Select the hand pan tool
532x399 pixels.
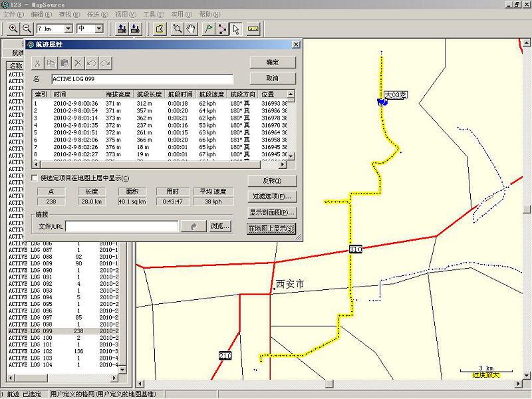[191, 29]
